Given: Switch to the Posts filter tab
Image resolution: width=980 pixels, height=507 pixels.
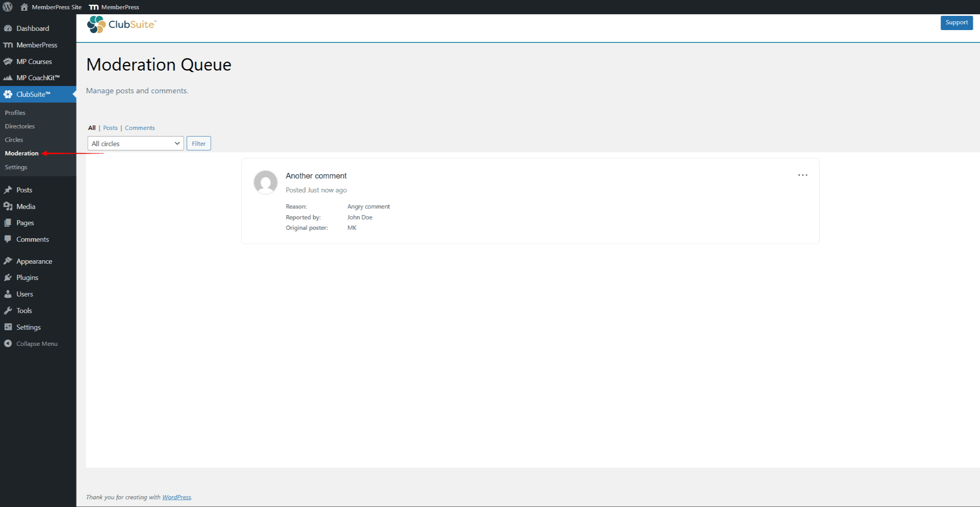Looking at the screenshot, I should (110, 128).
